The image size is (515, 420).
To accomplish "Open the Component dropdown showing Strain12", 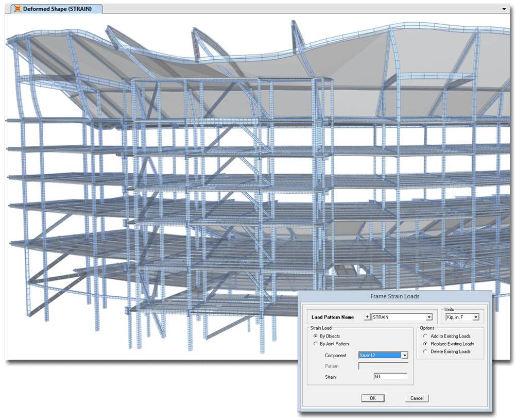I will coord(405,355).
